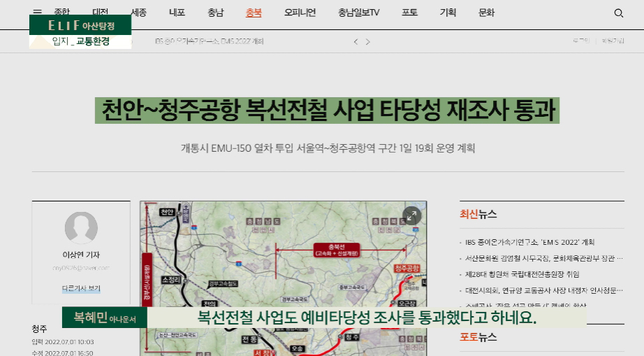Click the 로그인 link

[x=581, y=41]
